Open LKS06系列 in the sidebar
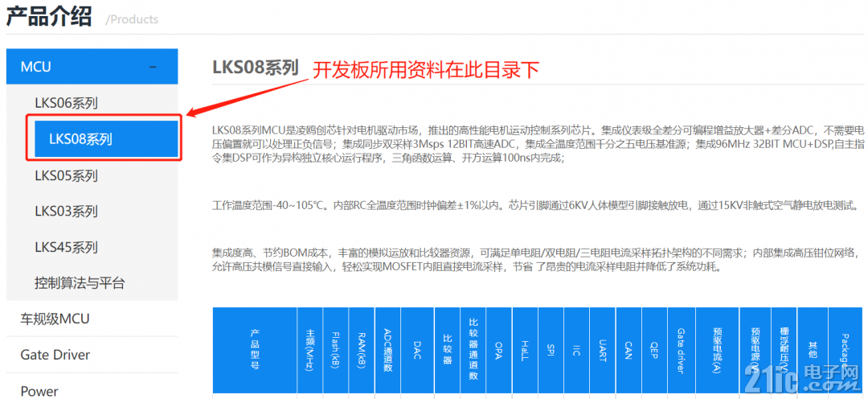 [x=67, y=102]
